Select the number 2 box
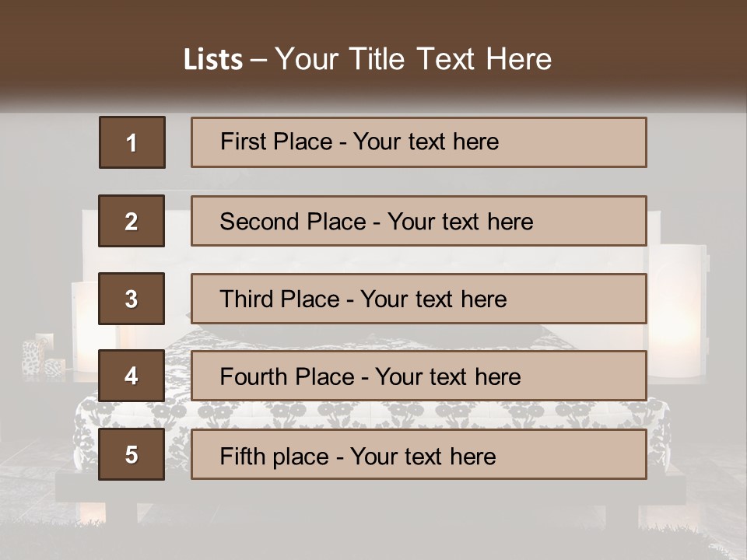This screenshot has width=747, height=560. click(x=132, y=221)
